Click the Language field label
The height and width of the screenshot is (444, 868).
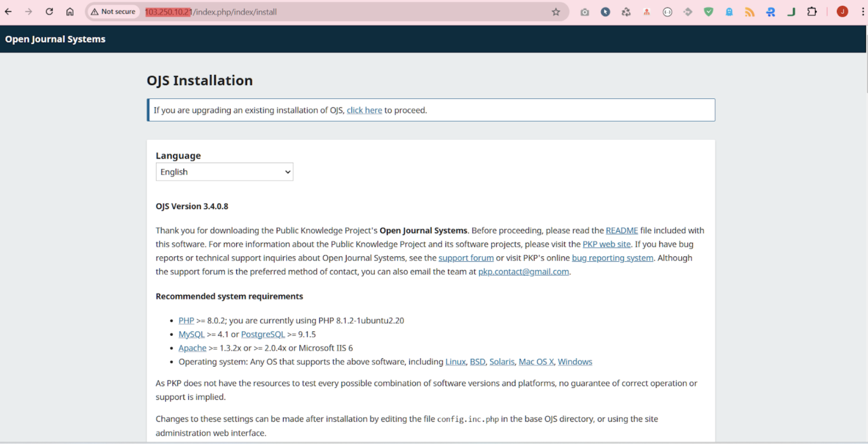coord(178,156)
